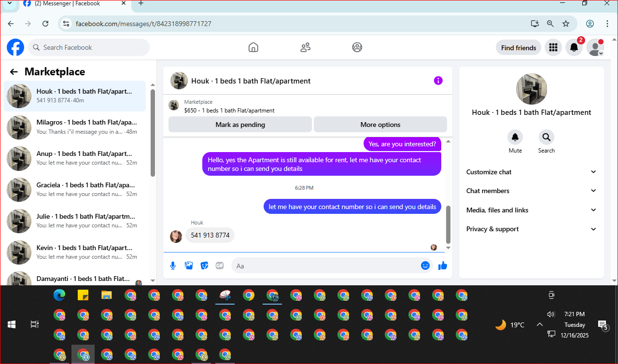Click the voice clip microphone icon
Viewport: 618px width, 364px height.
173,266
